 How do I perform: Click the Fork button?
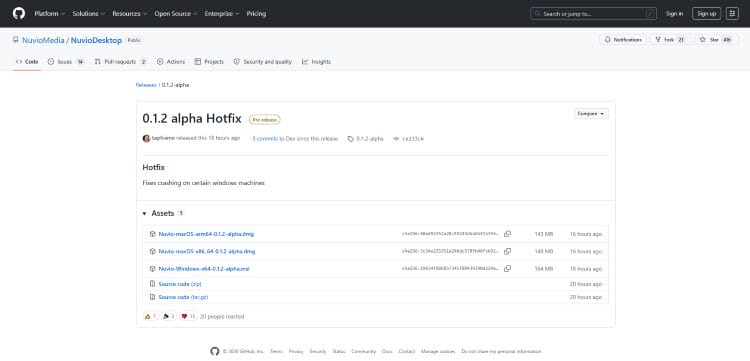[670, 40]
